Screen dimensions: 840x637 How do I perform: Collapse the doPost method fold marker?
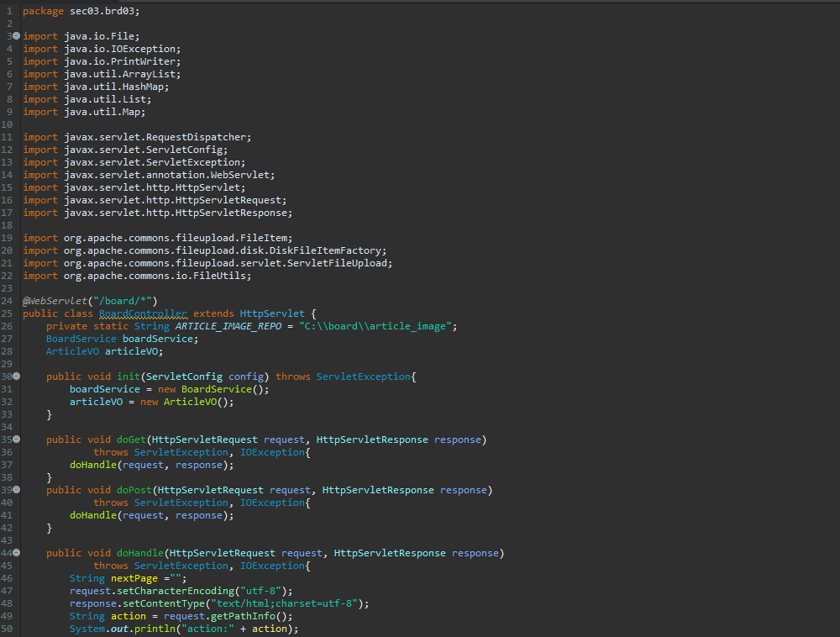(x=17, y=490)
